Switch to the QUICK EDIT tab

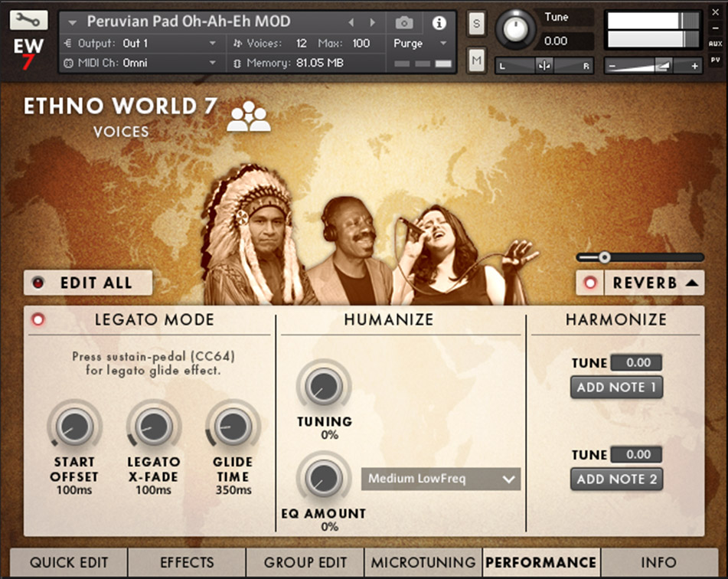coord(69,562)
